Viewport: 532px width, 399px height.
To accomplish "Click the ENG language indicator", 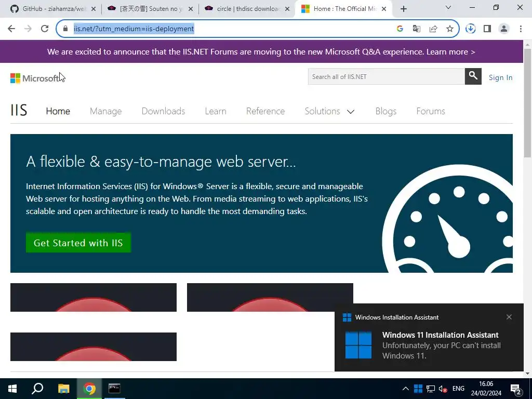I will pyautogui.click(x=458, y=389).
